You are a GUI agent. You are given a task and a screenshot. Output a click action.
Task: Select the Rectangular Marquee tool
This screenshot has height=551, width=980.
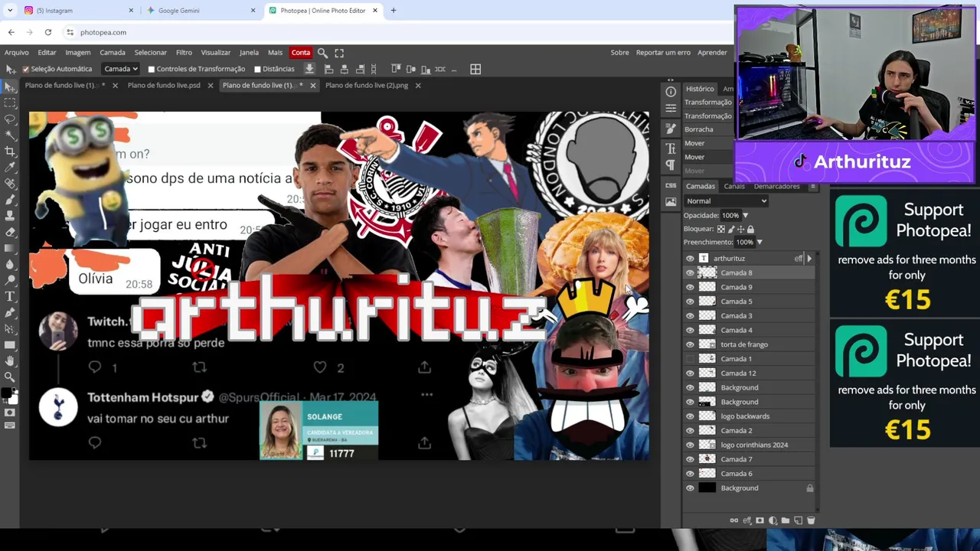click(10, 103)
